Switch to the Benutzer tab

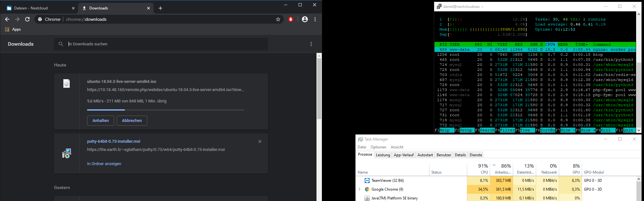click(444, 155)
